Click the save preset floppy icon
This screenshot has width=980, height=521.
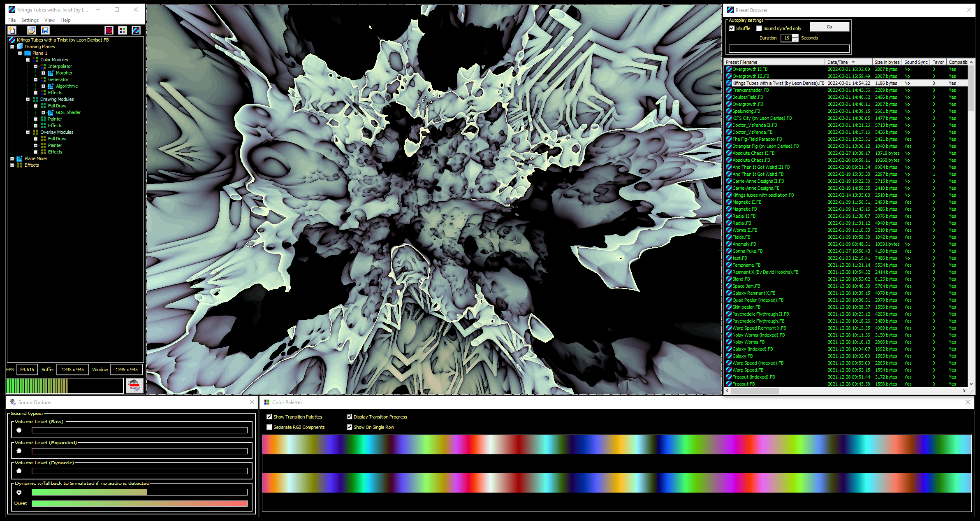coord(45,30)
